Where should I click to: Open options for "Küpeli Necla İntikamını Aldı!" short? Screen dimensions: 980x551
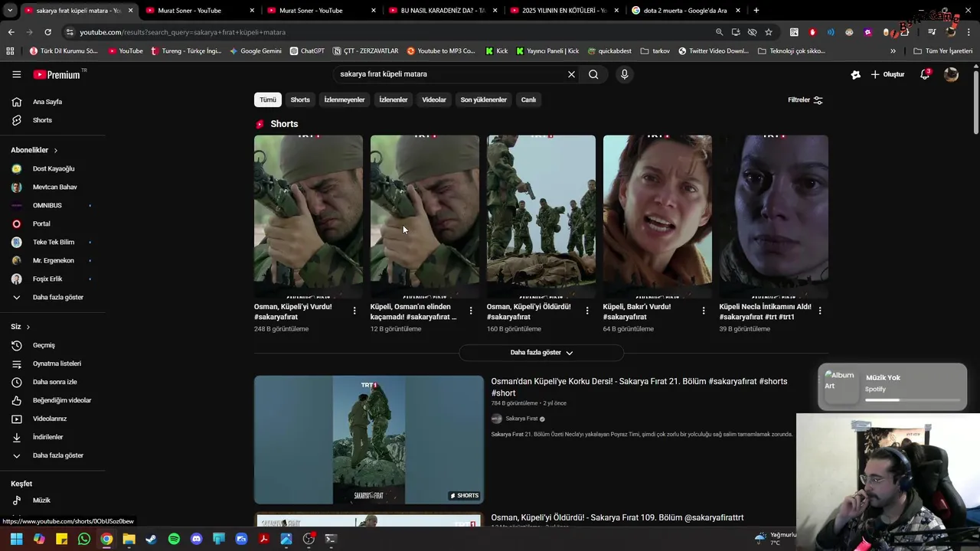[x=820, y=311]
